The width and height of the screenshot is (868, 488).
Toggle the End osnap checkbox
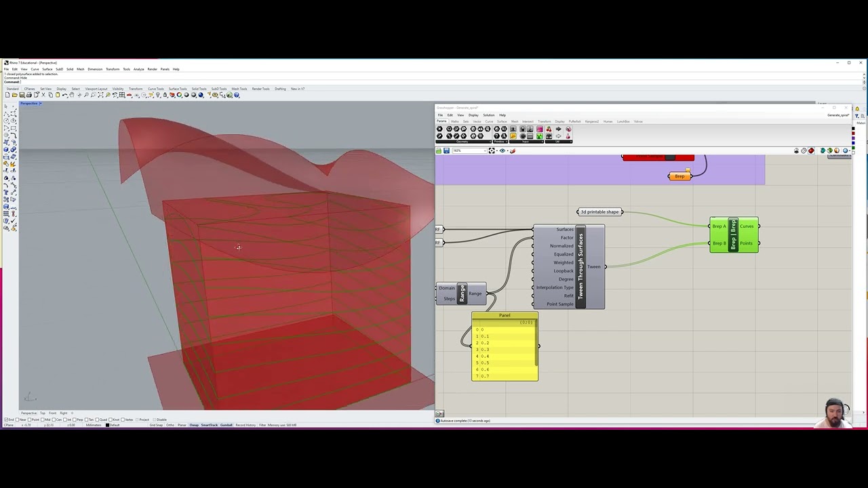pyautogui.click(x=6, y=420)
